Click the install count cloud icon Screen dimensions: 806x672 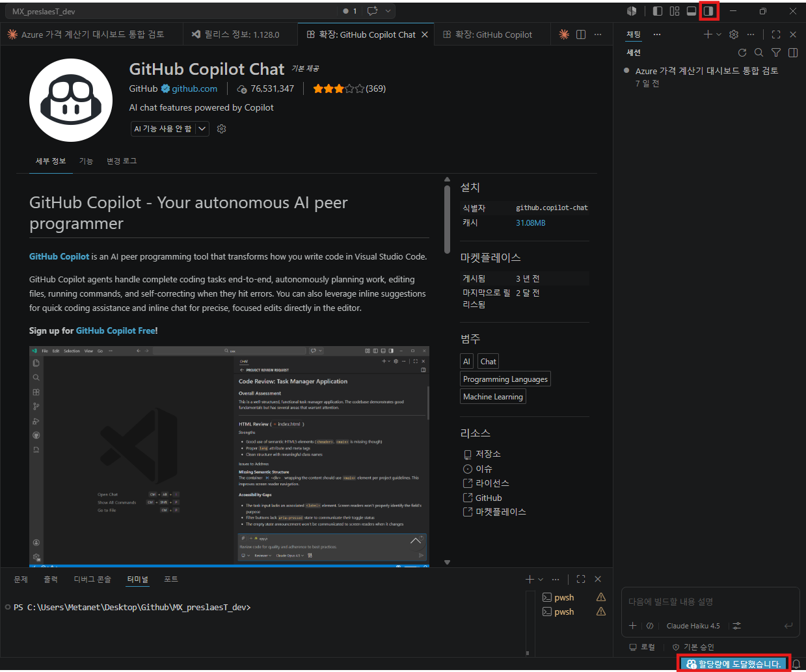click(242, 89)
